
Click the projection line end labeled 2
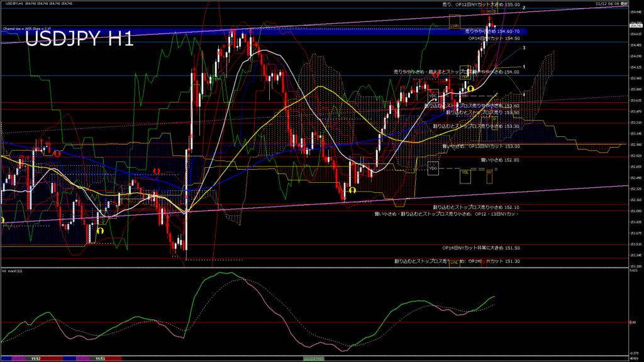525,8
